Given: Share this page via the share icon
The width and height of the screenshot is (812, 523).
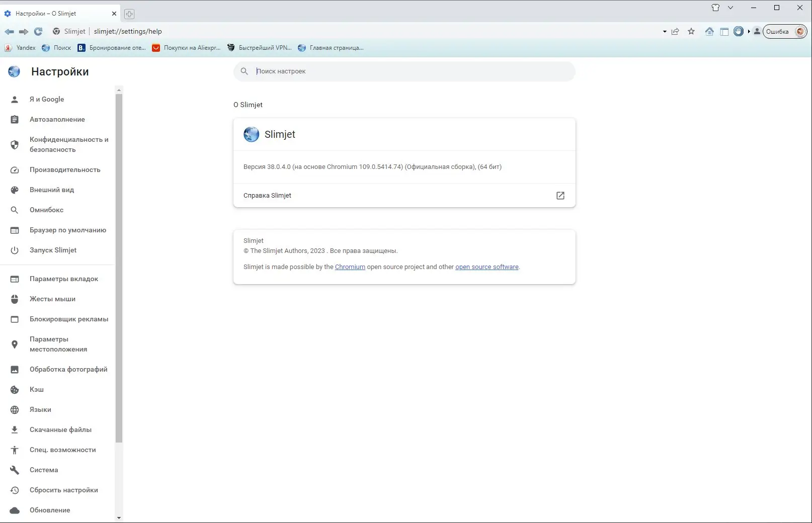Looking at the screenshot, I should point(675,32).
